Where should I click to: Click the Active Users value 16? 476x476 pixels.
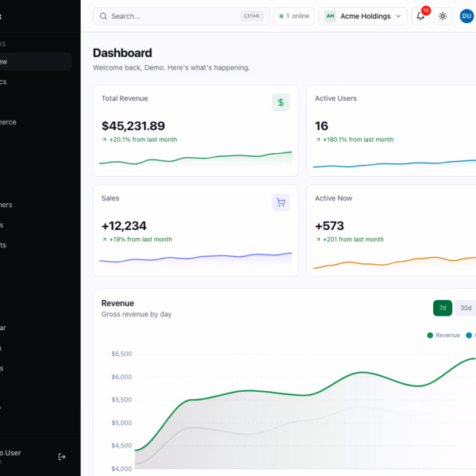pos(321,125)
